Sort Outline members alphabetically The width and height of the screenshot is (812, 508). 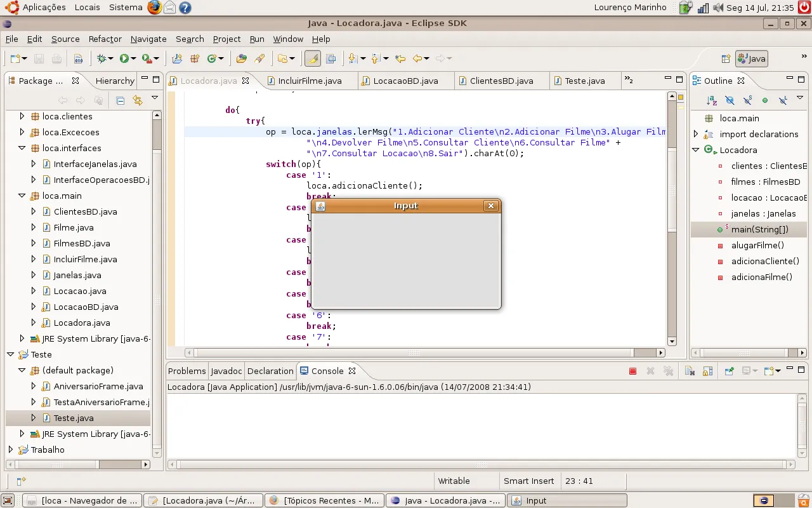click(712, 100)
